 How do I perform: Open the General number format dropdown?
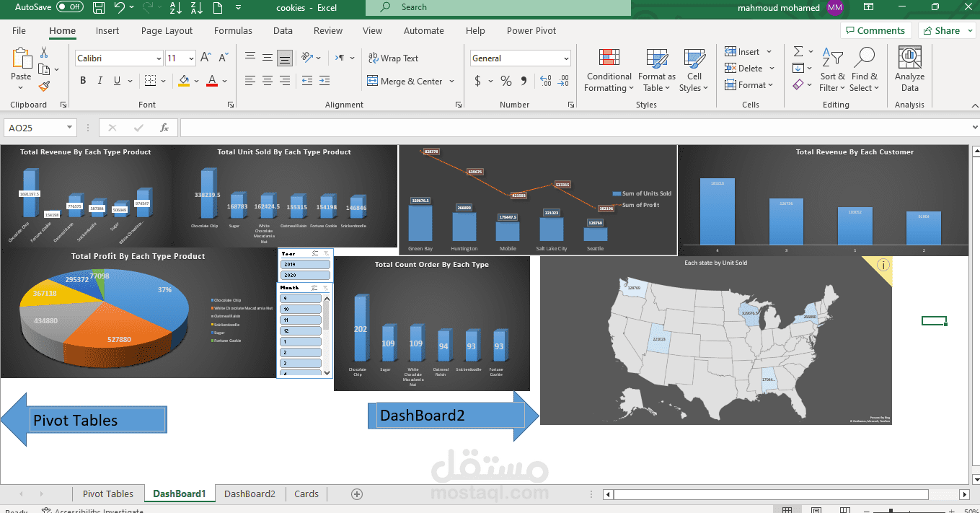tap(566, 58)
